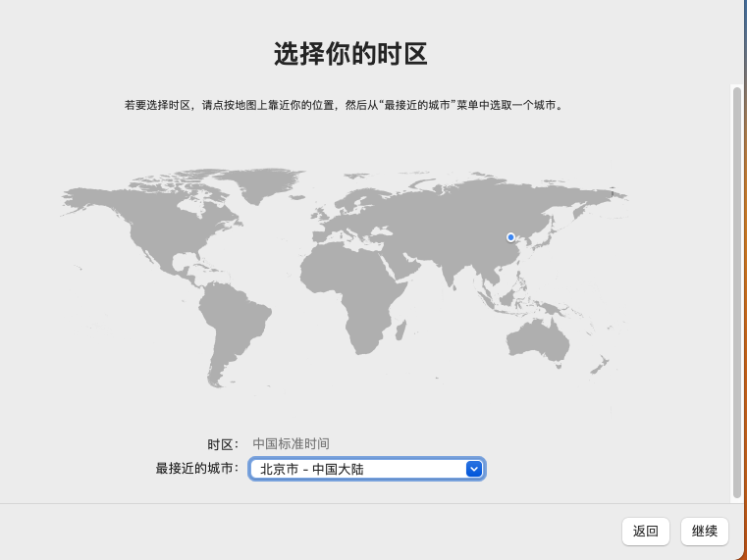Click the vertical scrollbar on the right edge
Image resolution: width=747 pixels, height=560 pixels.
tap(736, 292)
